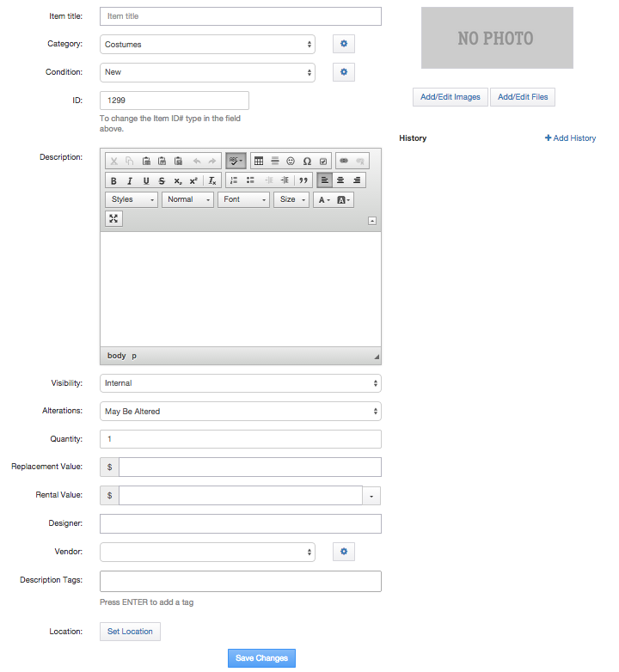This screenshot has height=672, width=619.
Task: Toggle Italic formatting
Action: click(130, 180)
